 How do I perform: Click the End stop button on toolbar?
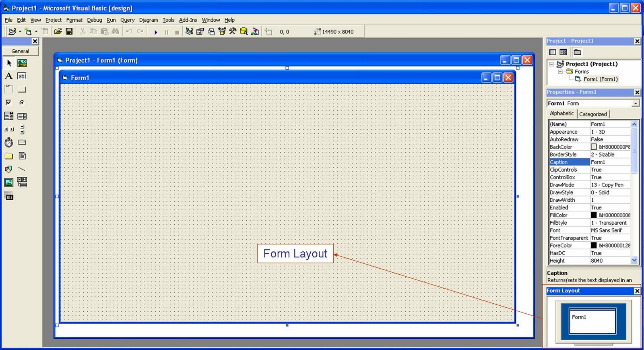177,32
